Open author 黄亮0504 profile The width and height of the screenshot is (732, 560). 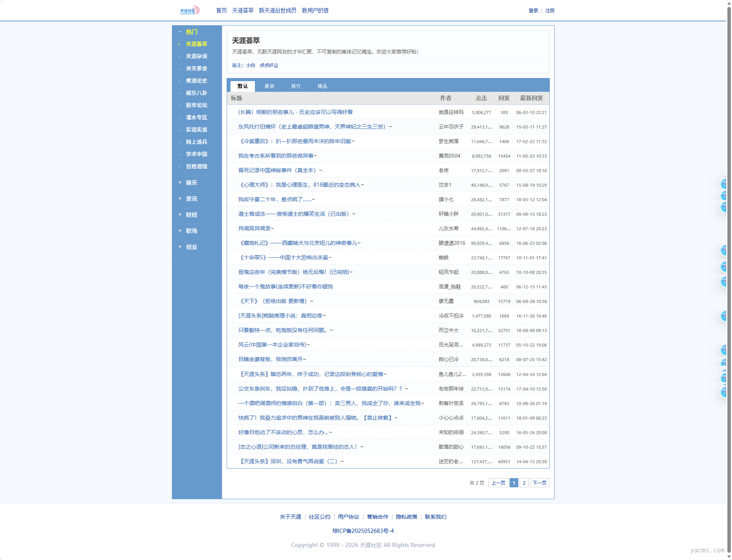tap(449, 156)
